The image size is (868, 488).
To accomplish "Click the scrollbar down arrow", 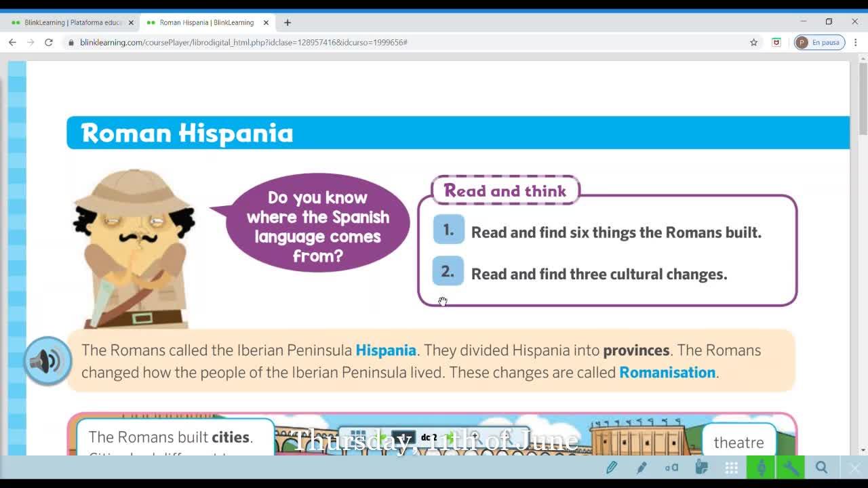I will click(x=863, y=449).
